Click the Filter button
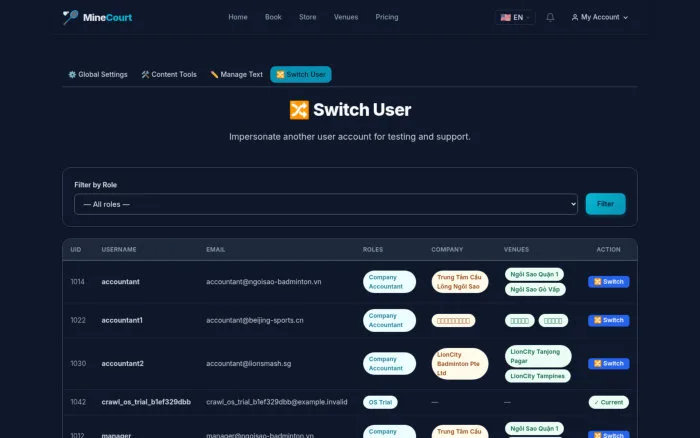Image resolution: width=700 pixels, height=438 pixels. click(605, 204)
